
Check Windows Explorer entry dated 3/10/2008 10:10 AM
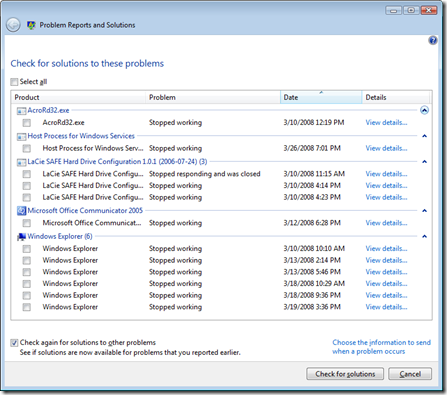27,249
